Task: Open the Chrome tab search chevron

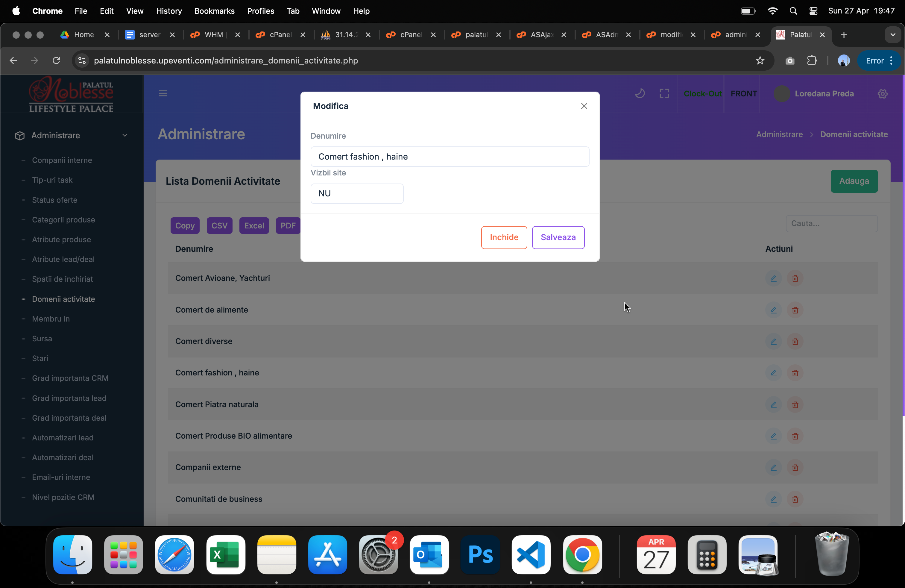Action: pos(892,35)
